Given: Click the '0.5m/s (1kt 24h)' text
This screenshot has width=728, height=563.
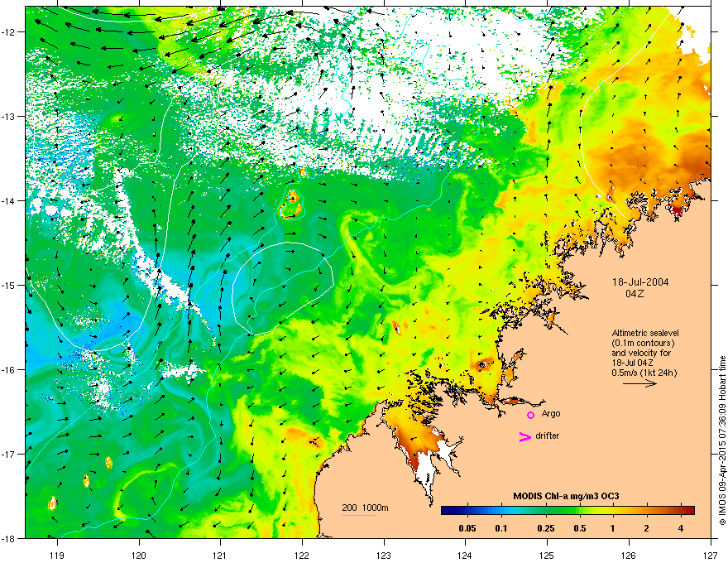Looking at the screenshot, I should 644,373.
